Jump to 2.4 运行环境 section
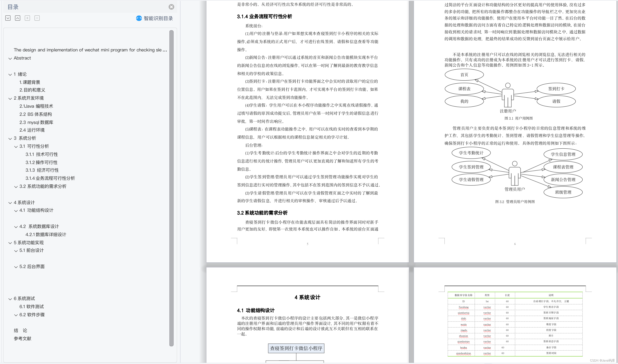Viewport: 618px width, 364px height. pyautogui.click(x=32, y=130)
